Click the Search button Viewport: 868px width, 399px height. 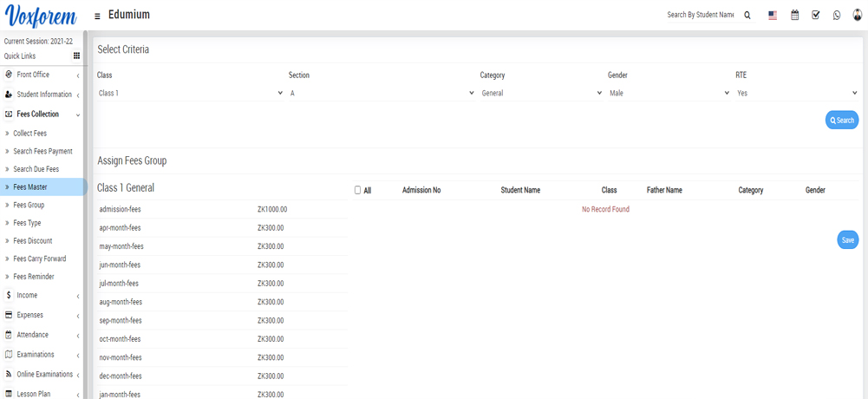click(841, 121)
